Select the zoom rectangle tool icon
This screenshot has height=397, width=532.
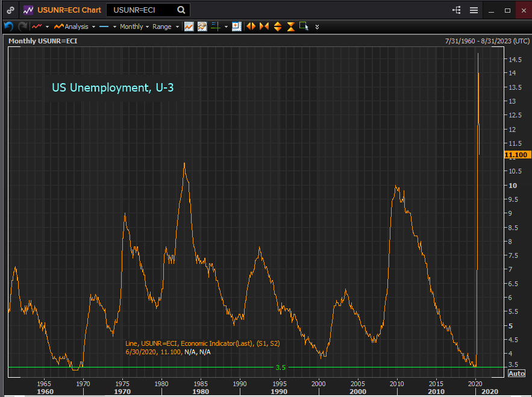tap(304, 27)
